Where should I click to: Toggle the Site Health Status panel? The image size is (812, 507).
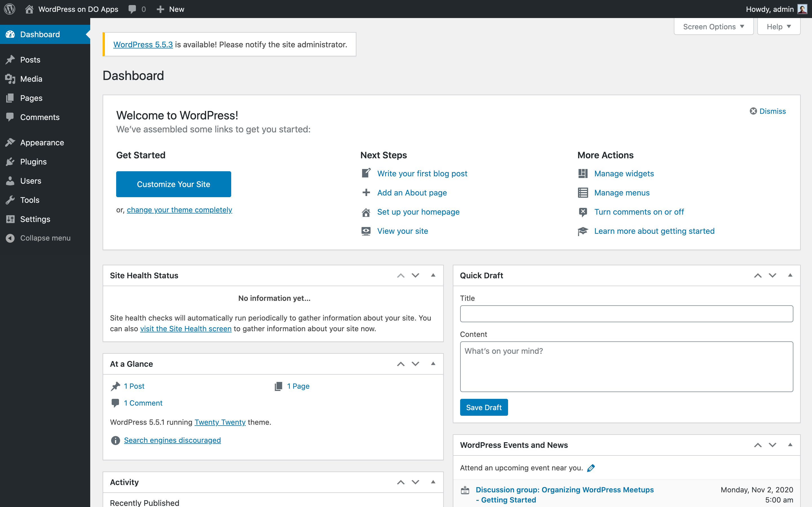click(433, 275)
